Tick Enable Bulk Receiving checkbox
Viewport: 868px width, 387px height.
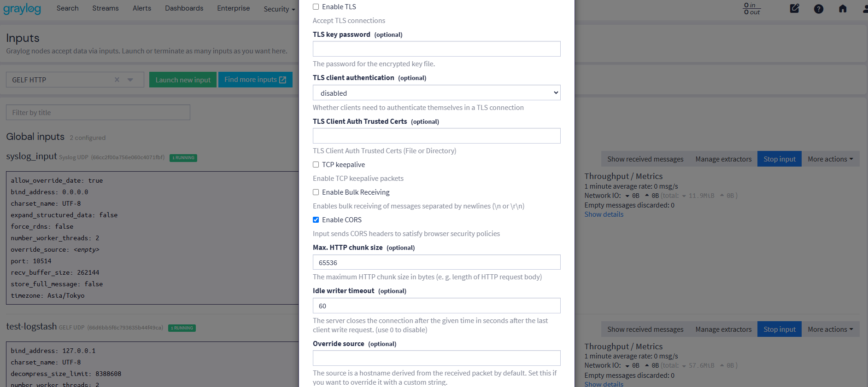tap(316, 192)
